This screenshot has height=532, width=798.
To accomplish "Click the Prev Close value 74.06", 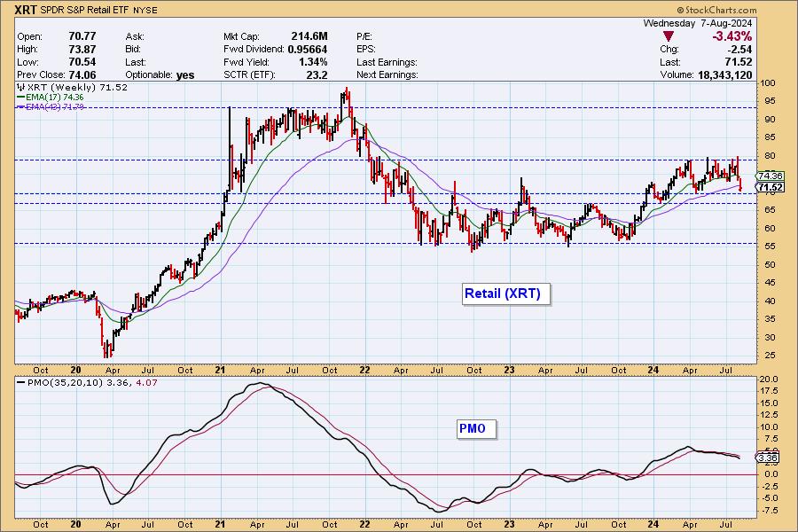I will (x=82, y=74).
